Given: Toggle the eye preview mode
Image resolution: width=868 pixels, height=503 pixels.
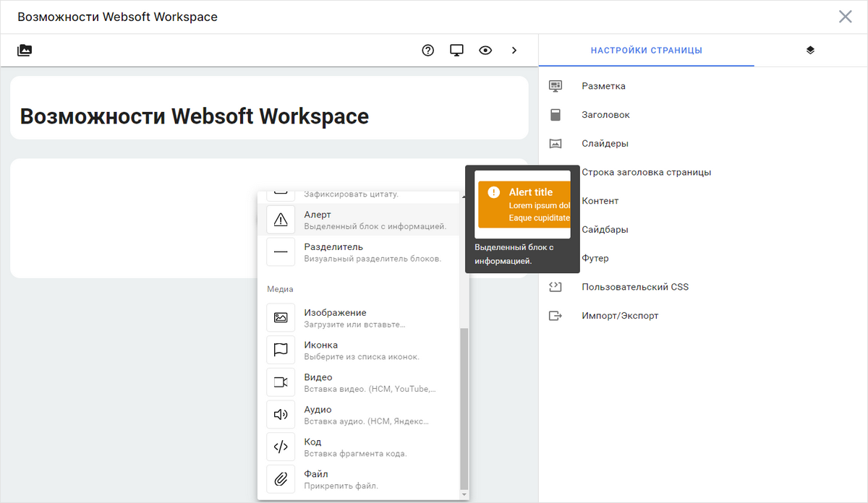Looking at the screenshot, I should (485, 50).
